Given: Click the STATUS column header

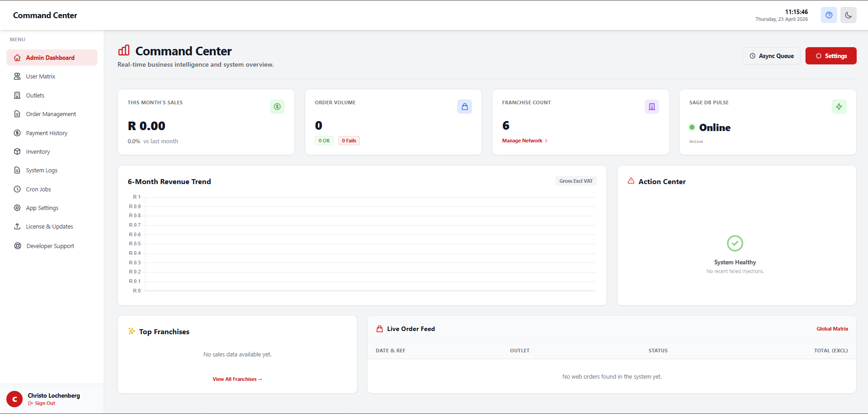Looking at the screenshot, I should (658, 351).
